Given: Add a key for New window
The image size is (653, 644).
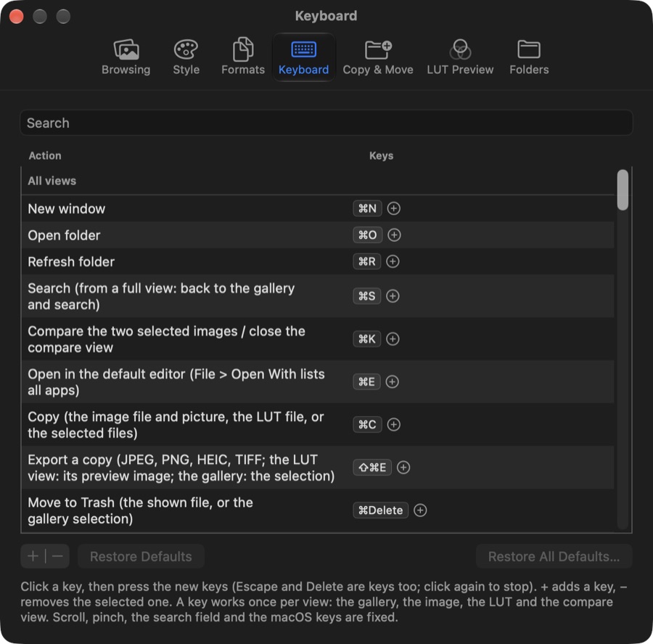Looking at the screenshot, I should 393,208.
